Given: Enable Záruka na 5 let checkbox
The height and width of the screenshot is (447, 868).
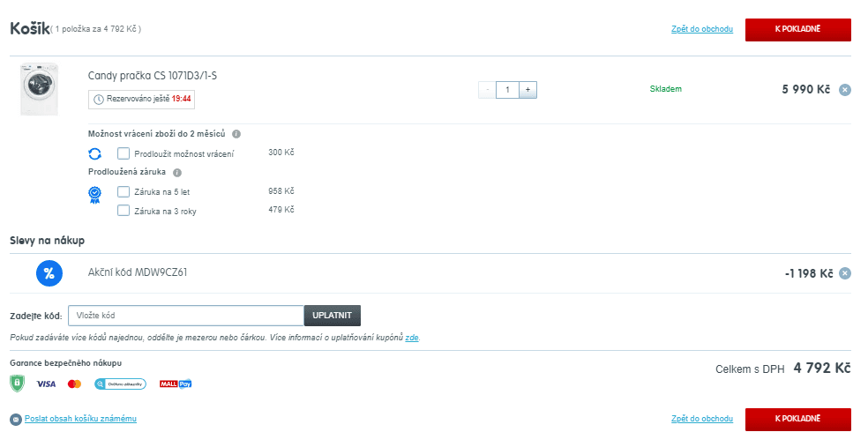Looking at the screenshot, I should pos(123,191).
